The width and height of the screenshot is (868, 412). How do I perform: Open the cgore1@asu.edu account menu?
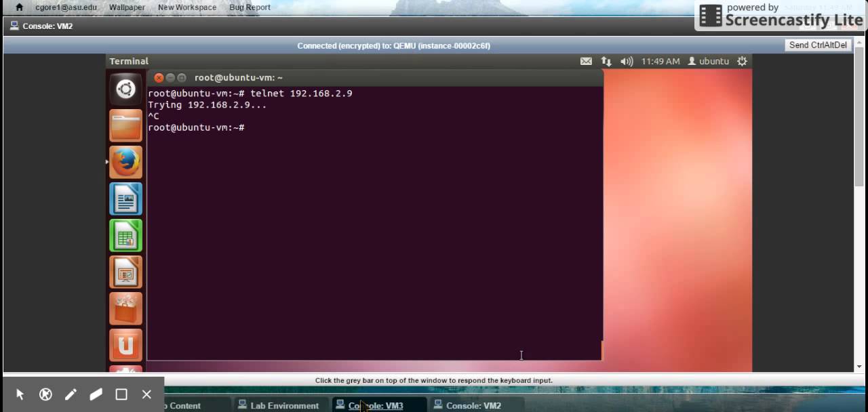66,7
